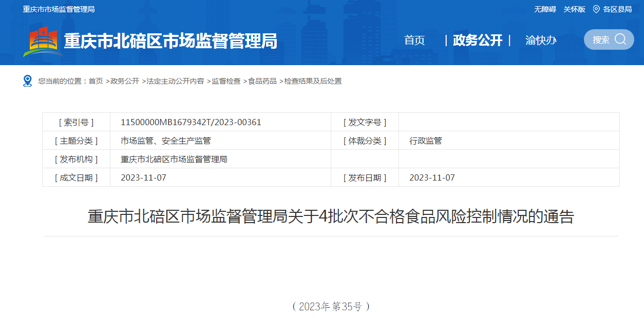Select the 政务公开 navigation tab
Viewport: 644px width, 318px height.
[x=478, y=41]
